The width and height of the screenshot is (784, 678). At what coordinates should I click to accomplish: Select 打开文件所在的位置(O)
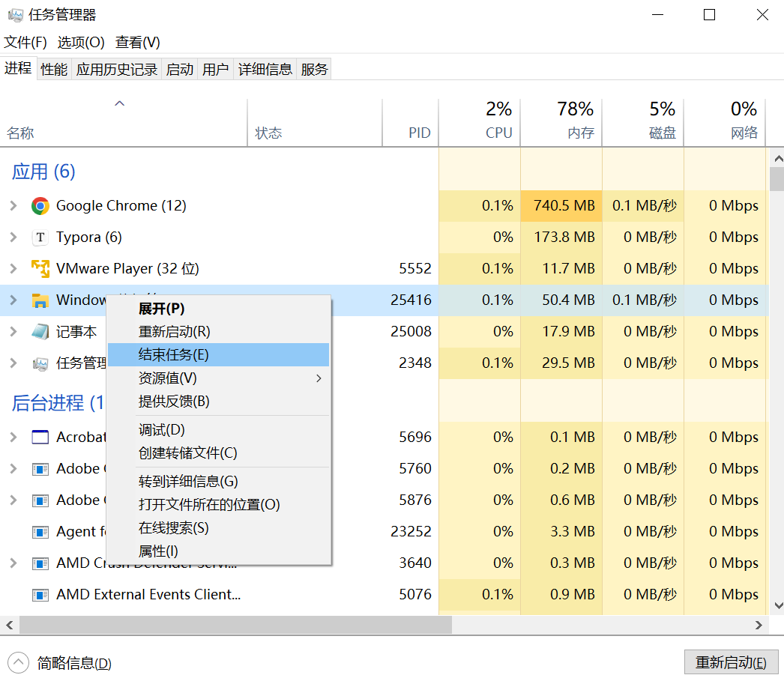click(x=219, y=505)
